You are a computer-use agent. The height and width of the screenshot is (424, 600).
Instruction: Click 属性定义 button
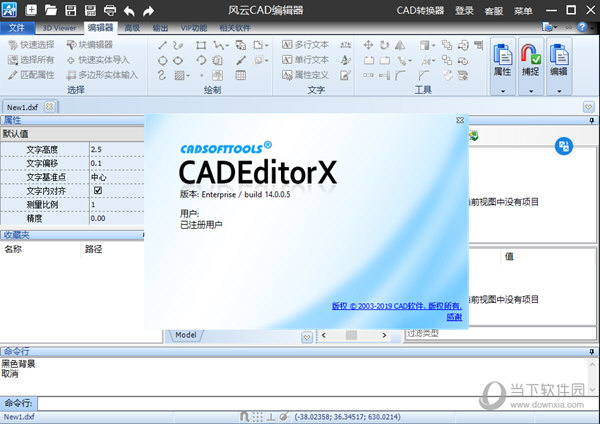tap(305, 75)
